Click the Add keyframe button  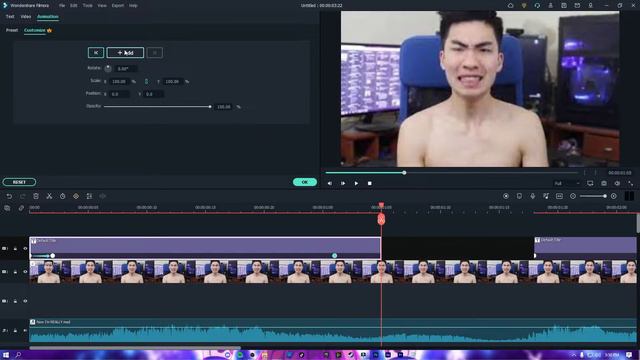point(125,53)
